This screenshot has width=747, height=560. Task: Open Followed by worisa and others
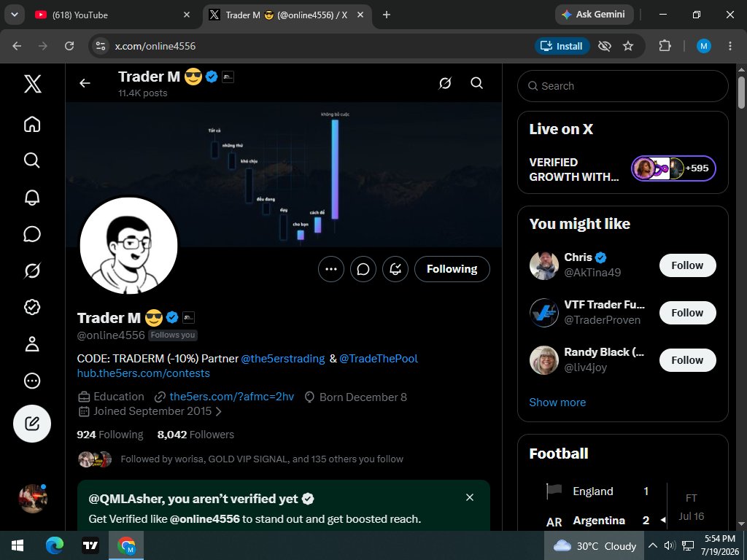(x=240, y=459)
